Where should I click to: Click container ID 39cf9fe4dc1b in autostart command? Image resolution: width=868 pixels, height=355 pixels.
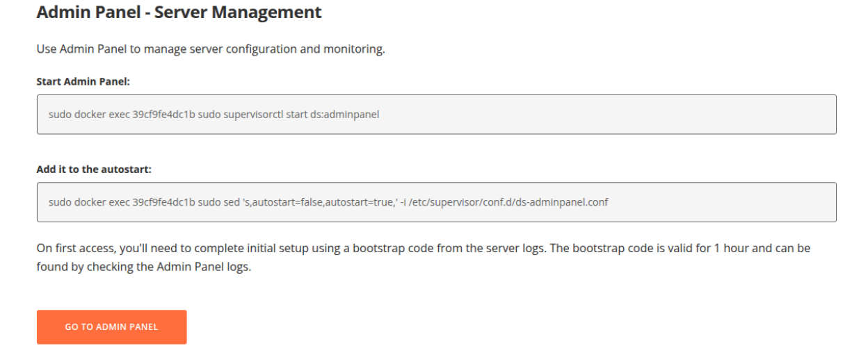(163, 202)
